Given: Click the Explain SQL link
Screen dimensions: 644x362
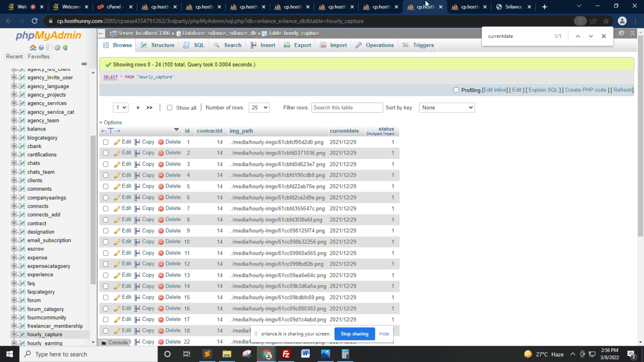Looking at the screenshot, I should [x=543, y=90].
